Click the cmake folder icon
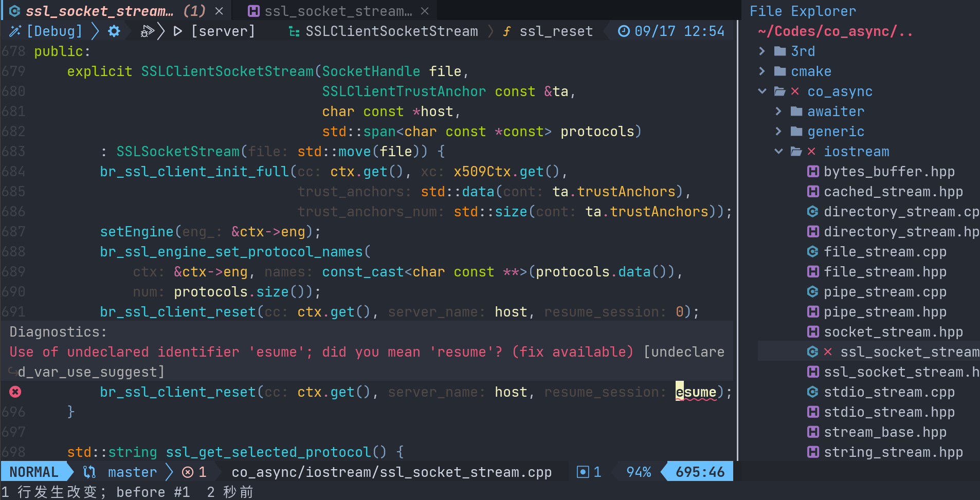This screenshot has height=500, width=980. 780,71
